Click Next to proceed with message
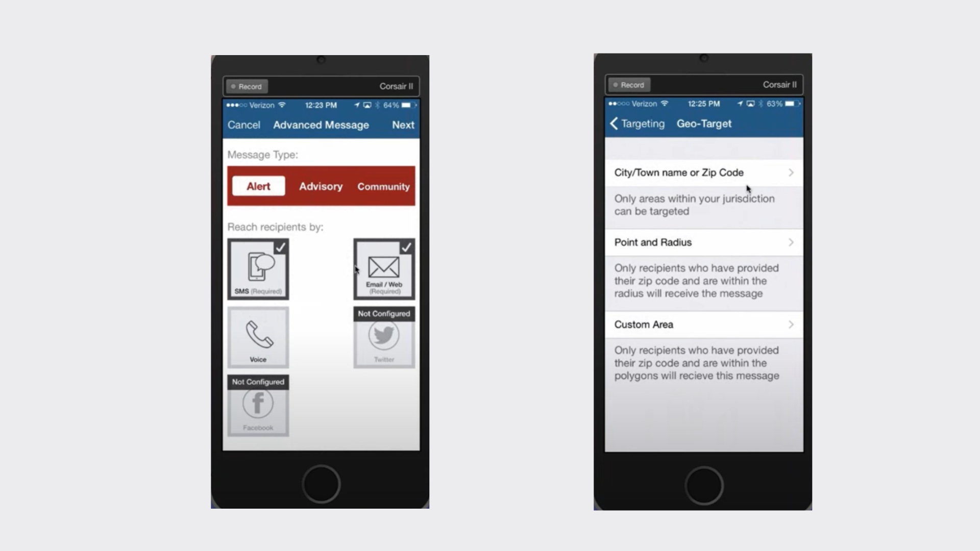 click(x=403, y=124)
